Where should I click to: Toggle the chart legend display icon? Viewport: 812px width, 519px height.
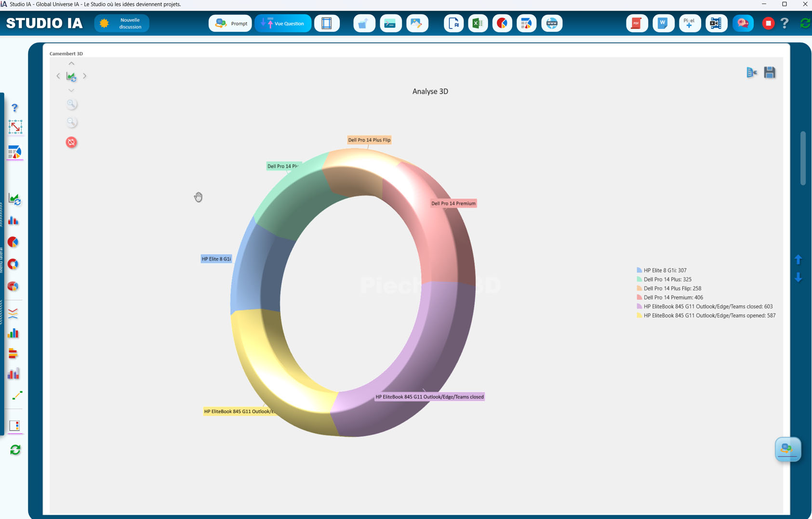pos(751,72)
